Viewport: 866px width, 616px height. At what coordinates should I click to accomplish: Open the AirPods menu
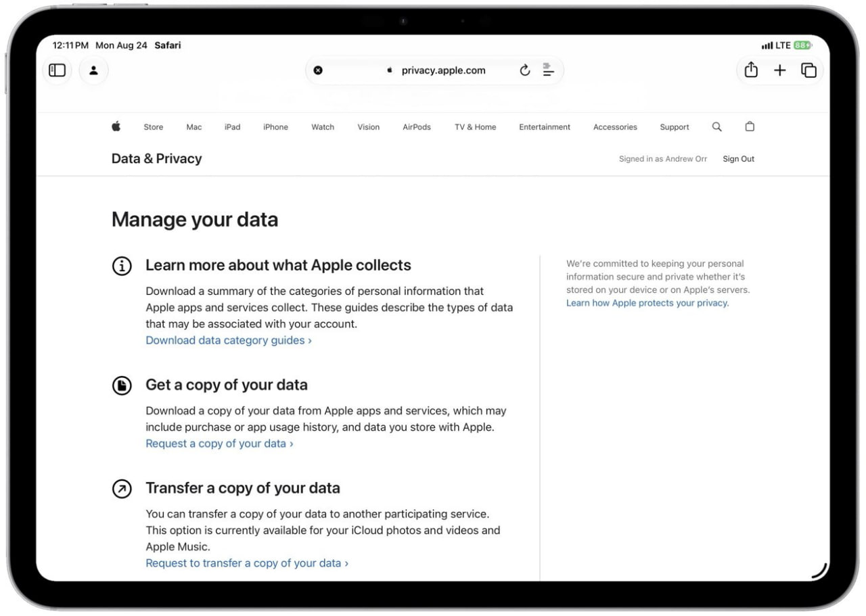(x=417, y=127)
